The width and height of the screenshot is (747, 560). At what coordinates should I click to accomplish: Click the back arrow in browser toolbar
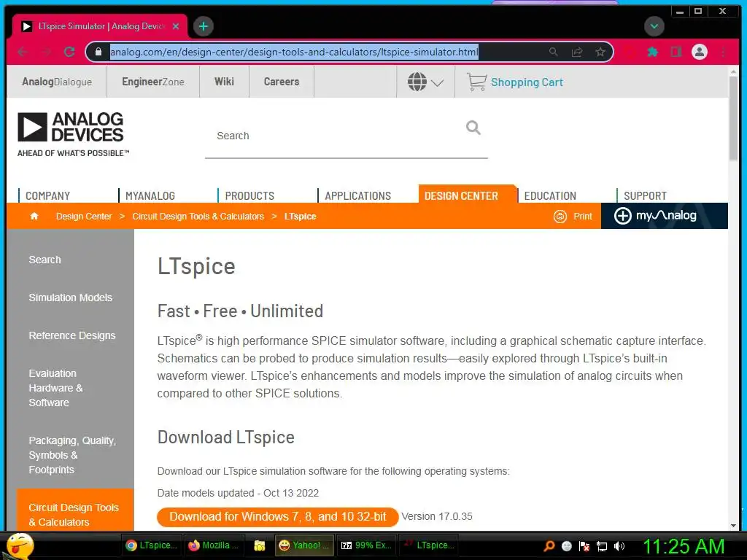click(x=23, y=52)
